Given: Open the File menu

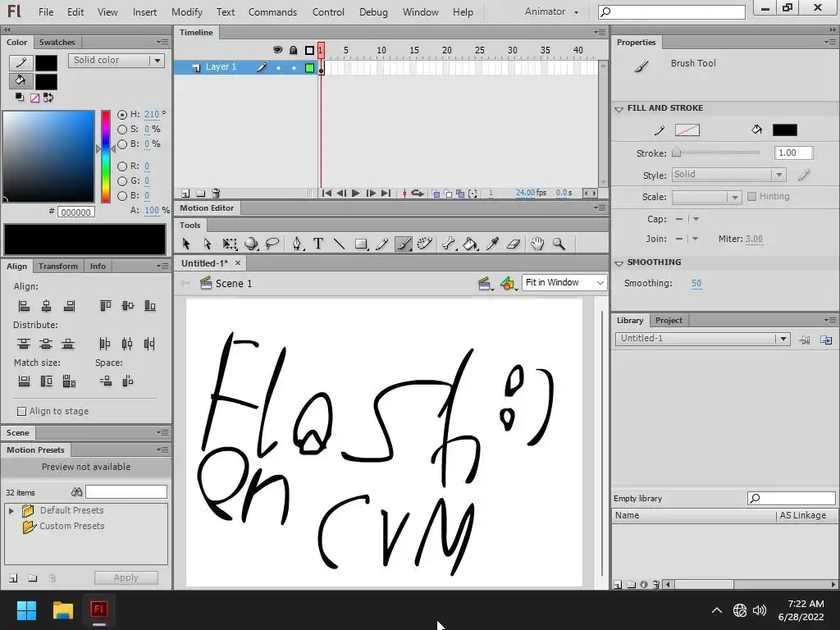Looking at the screenshot, I should 46,11.
